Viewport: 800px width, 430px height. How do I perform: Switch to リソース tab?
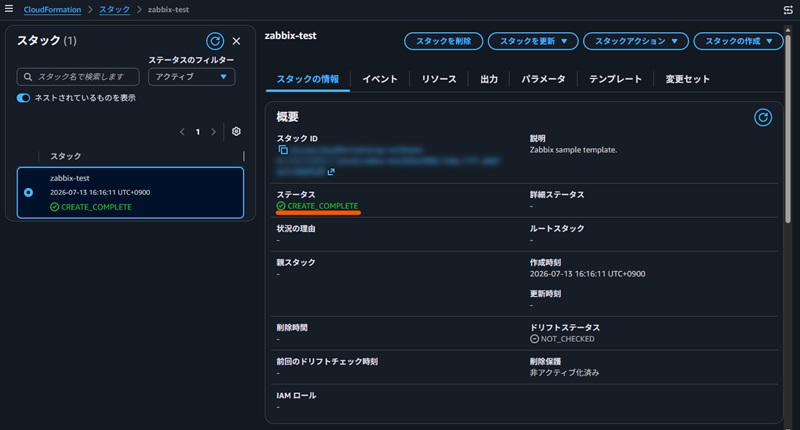439,79
